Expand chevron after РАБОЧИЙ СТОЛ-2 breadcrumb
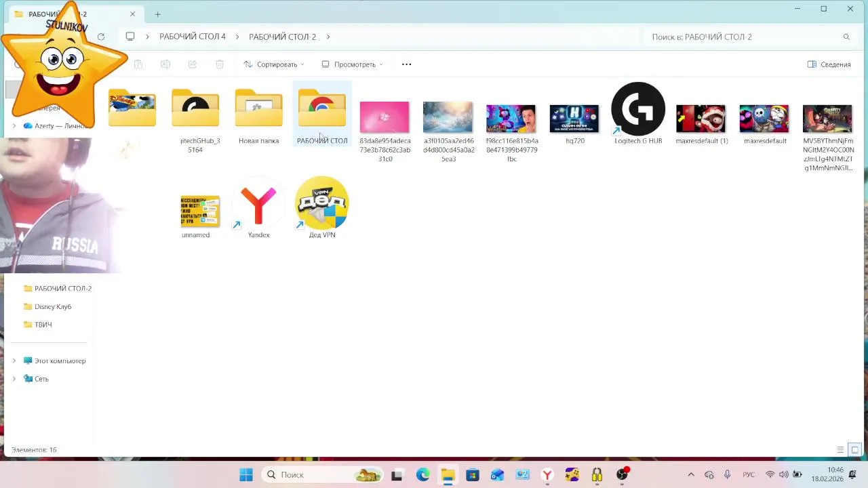868x488 pixels. point(328,37)
